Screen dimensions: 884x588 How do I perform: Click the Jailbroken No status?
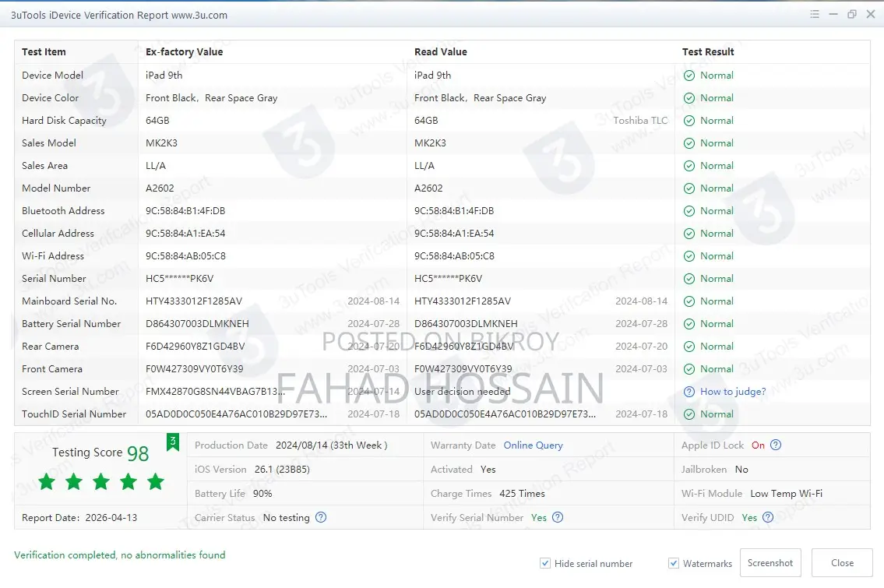pyautogui.click(x=741, y=469)
